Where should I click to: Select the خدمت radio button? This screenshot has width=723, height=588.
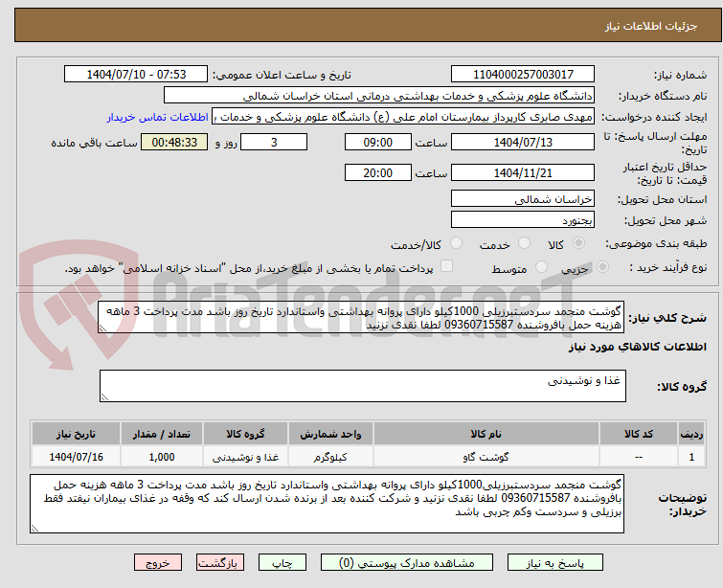point(524,243)
